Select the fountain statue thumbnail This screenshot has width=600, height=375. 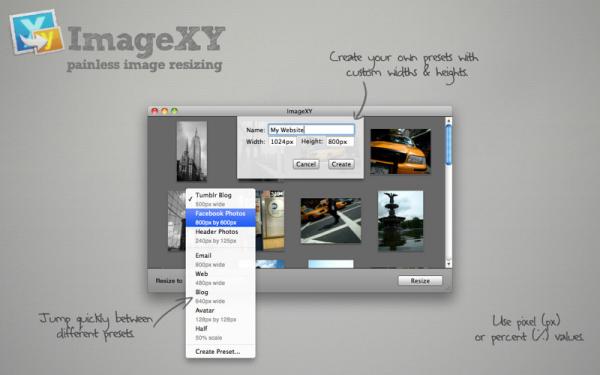[x=401, y=221]
